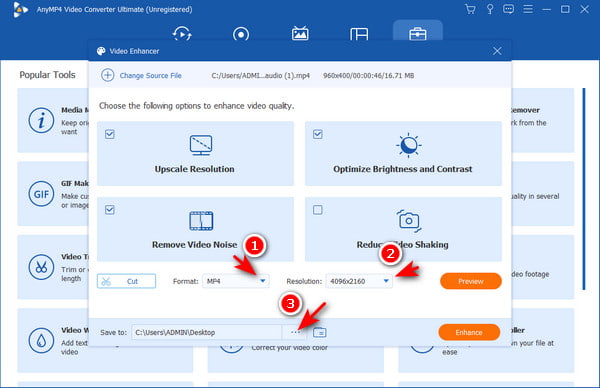Uncheck the Upscale Resolution checkbox
The height and width of the screenshot is (388, 600).
click(110, 134)
